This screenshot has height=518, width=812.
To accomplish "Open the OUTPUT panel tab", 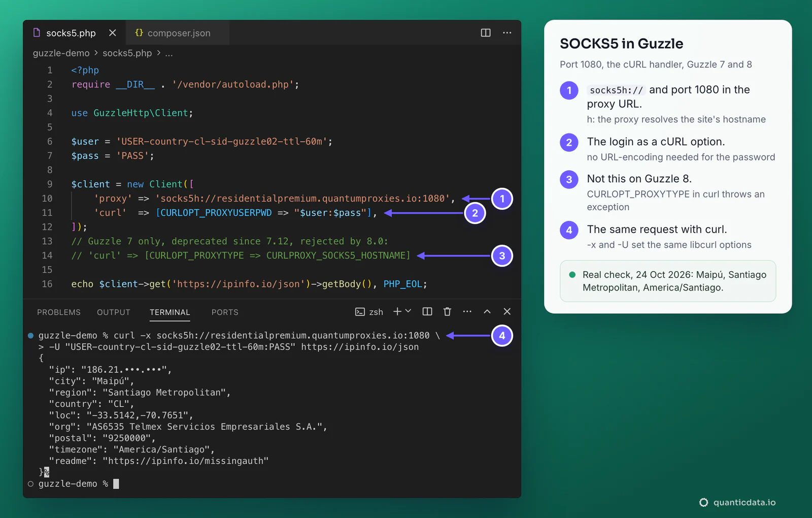I will [114, 312].
